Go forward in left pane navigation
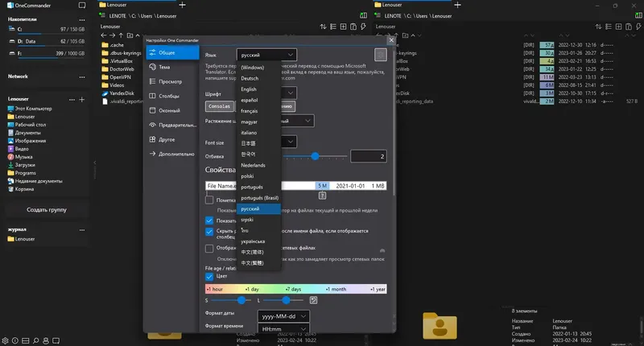 pos(112,35)
